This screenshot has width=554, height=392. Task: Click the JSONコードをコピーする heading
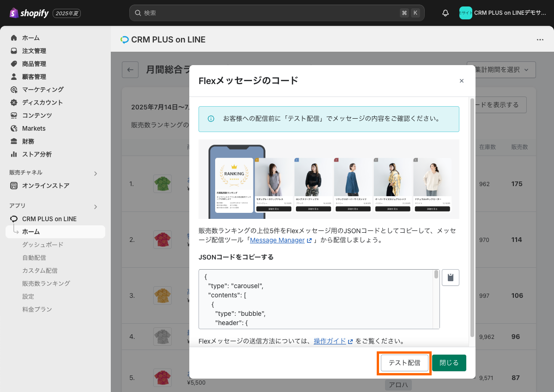click(236, 257)
